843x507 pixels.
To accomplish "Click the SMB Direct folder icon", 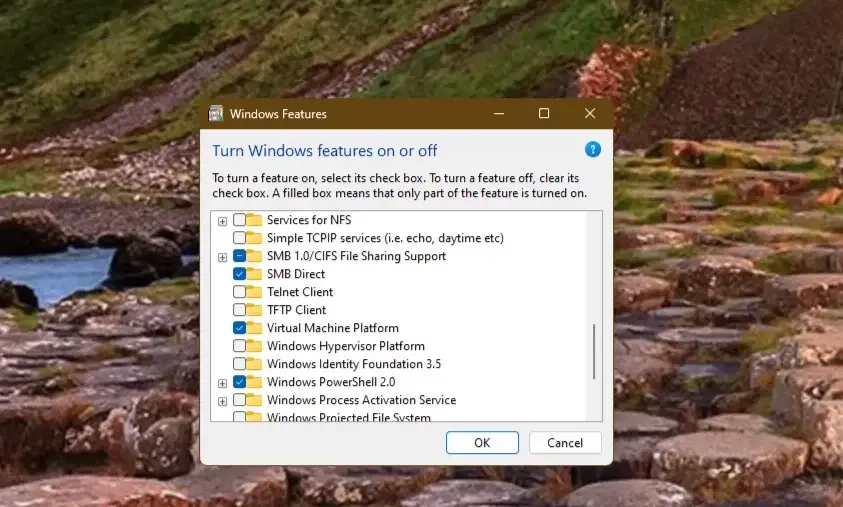I will (254, 274).
